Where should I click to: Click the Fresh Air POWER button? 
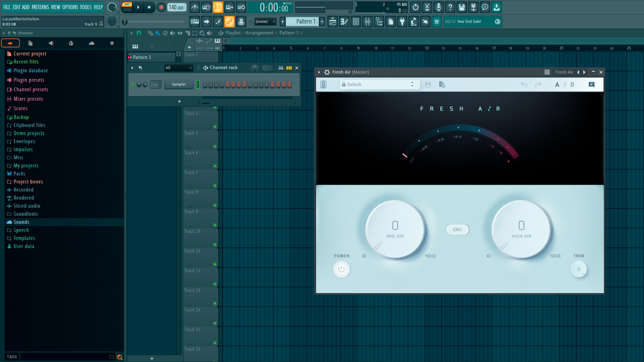coord(341,270)
